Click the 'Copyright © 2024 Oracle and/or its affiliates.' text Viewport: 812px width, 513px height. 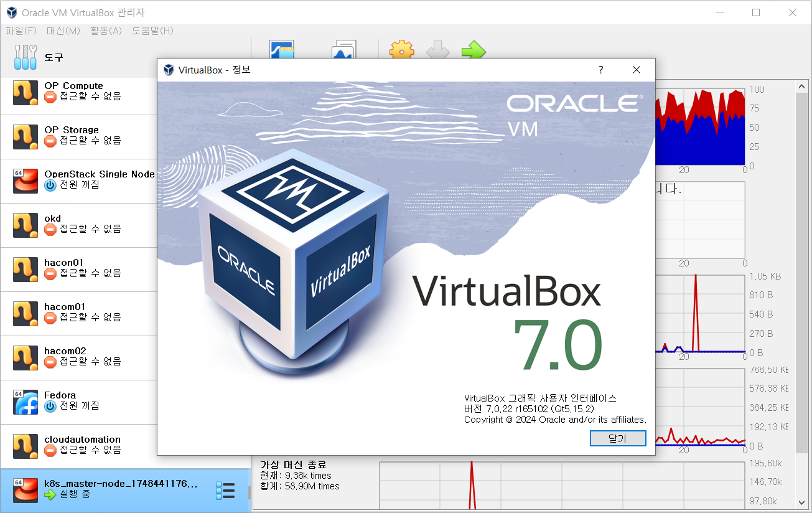(556, 420)
